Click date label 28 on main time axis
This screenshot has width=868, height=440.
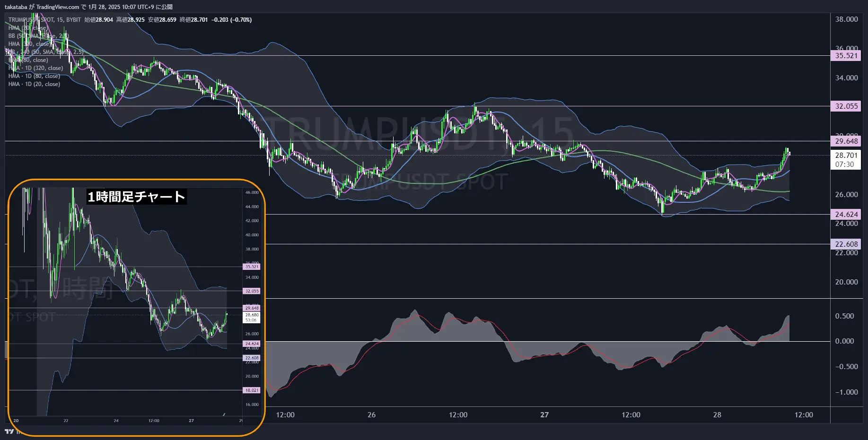[x=717, y=415]
